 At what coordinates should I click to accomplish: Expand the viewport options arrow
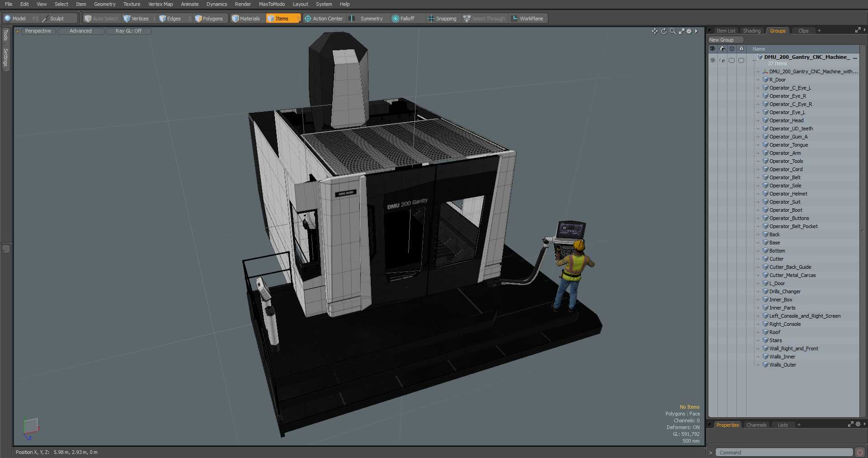coord(696,31)
